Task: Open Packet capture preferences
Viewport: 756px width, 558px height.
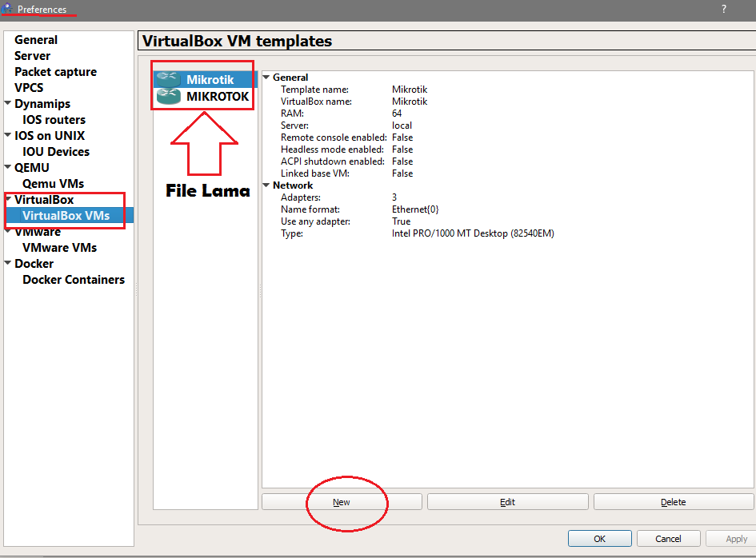Action: click(x=55, y=72)
